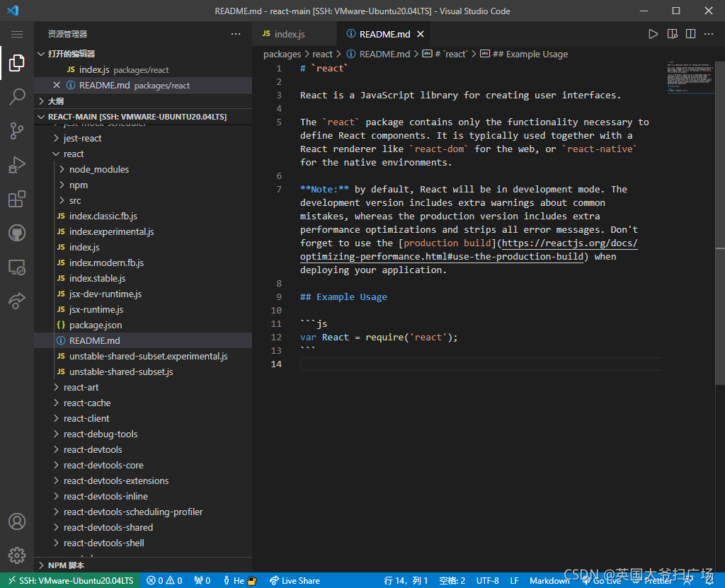Click Markdown language mode selector

coord(549,581)
